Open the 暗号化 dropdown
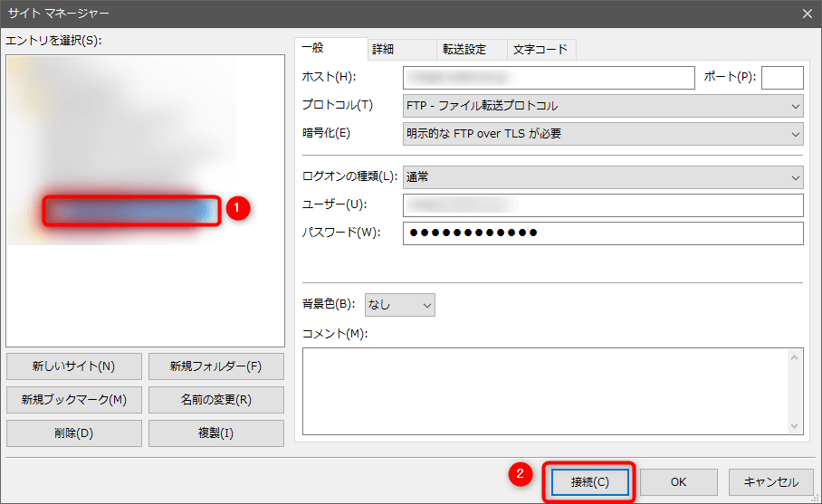Image resolution: width=822 pixels, height=504 pixels. [603, 134]
